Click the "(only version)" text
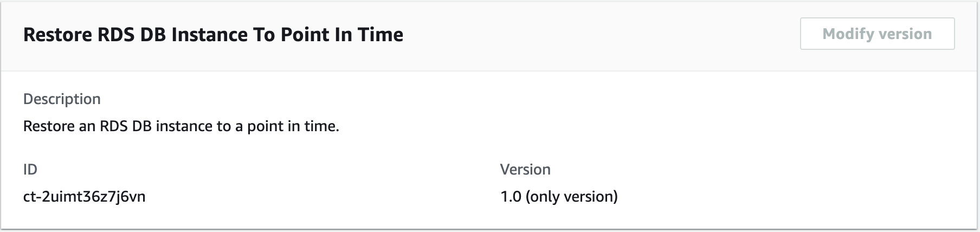The width and height of the screenshot is (980, 232). click(571, 196)
